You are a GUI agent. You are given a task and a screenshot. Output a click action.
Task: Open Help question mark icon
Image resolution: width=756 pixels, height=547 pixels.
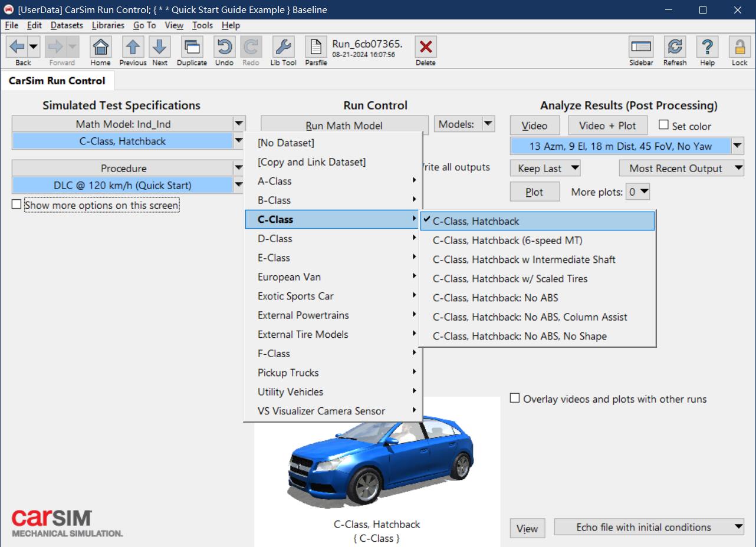pos(707,47)
